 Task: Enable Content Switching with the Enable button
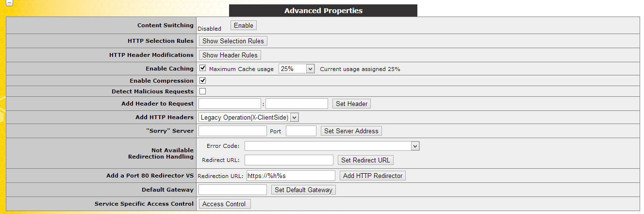click(x=243, y=25)
